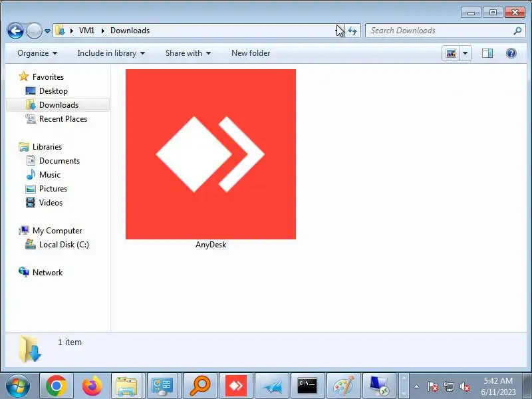The width and height of the screenshot is (532, 399).
Task: Click the AnyDesk file name label
Action: click(211, 245)
